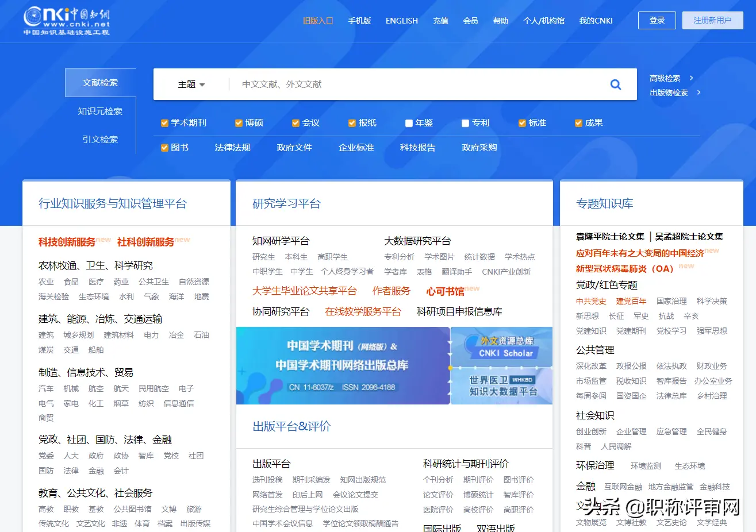Image resolution: width=756 pixels, height=532 pixels.
Task: Open 我的CNKI in the top menu
Action: click(x=596, y=21)
